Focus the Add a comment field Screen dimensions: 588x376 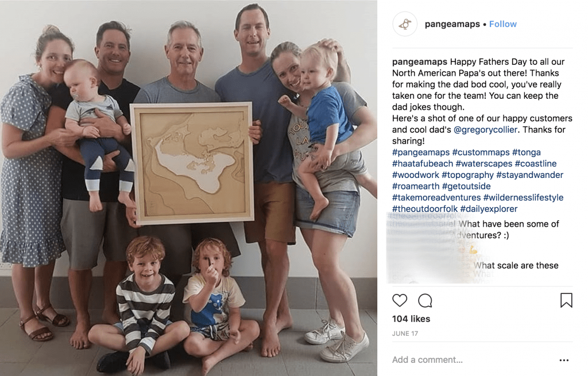point(473,360)
